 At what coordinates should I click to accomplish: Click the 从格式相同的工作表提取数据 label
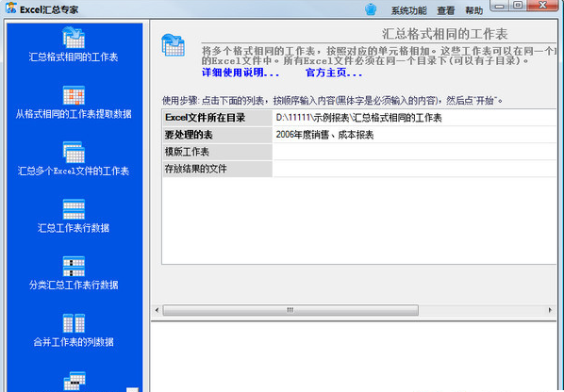pyautogui.click(x=74, y=114)
